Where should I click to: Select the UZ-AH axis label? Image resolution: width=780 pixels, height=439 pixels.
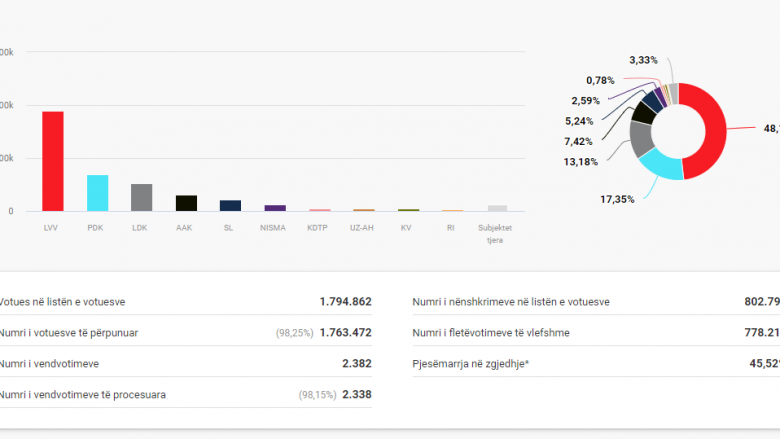(363, 227)
